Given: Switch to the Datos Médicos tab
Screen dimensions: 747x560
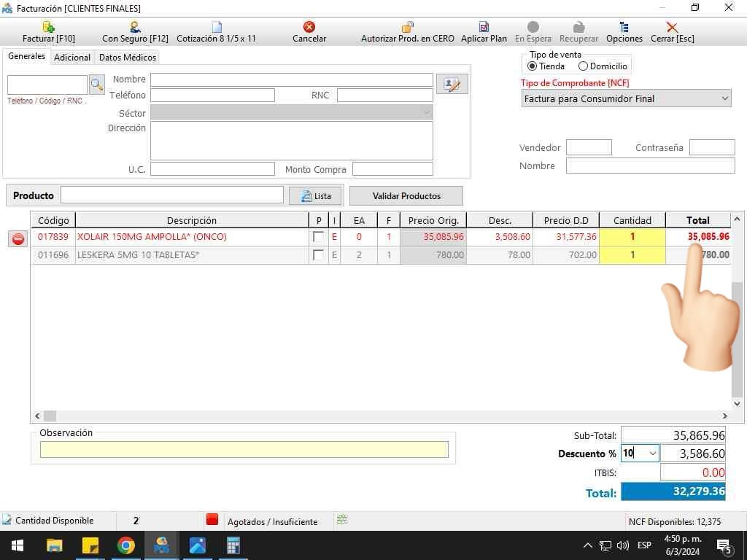Looking at the screenshot, I should coord(128,58).
